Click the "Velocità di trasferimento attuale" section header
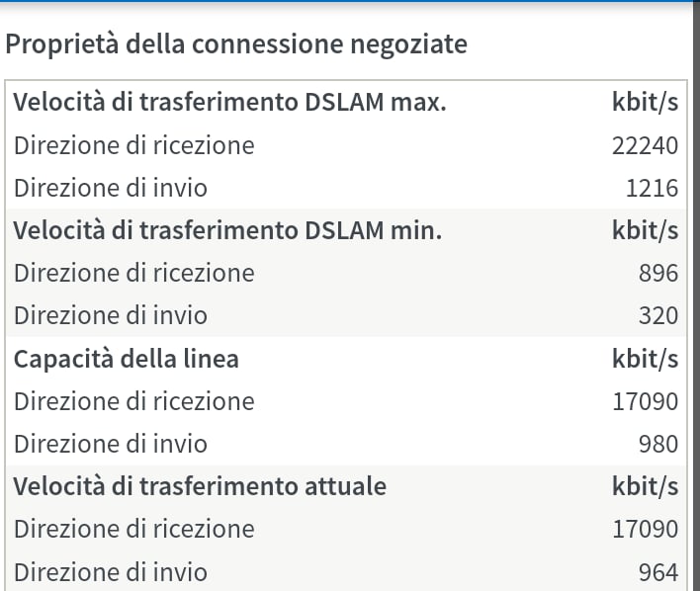 (x=200, y=486)
